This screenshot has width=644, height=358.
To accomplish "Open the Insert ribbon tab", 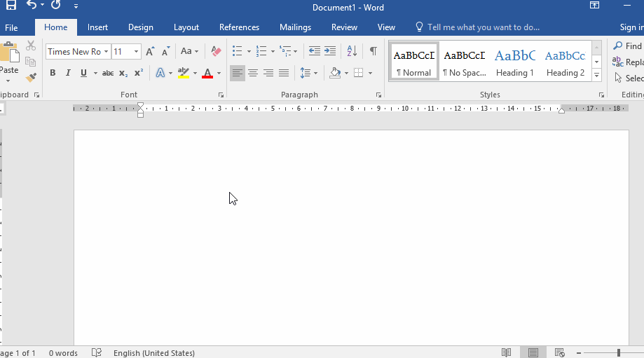I will point(97,27).
